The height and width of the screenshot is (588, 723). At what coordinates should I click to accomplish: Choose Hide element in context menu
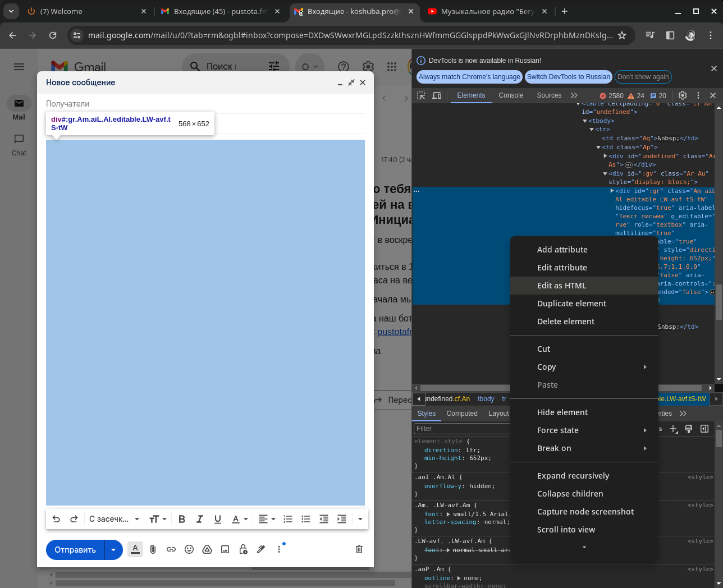pyautogui.click(x=584, y=412)
